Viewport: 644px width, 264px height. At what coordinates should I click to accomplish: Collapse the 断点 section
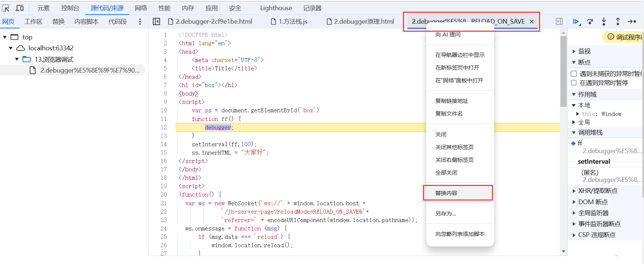[574, 62]
